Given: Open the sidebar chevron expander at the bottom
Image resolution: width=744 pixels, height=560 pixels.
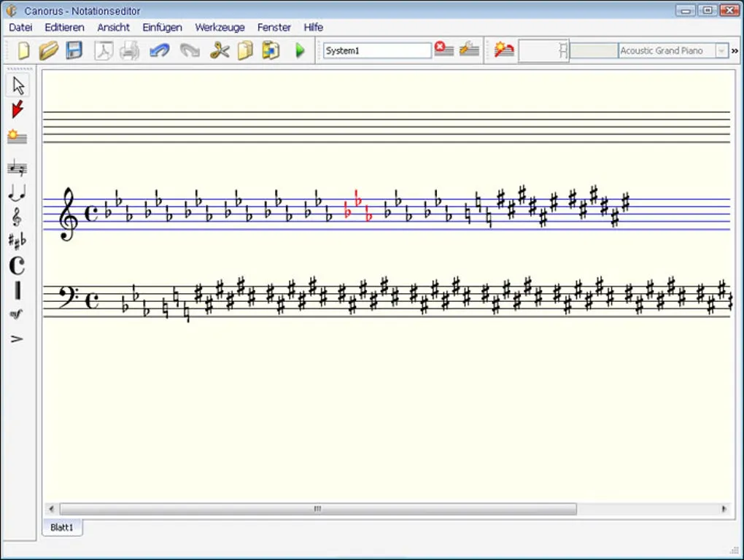Looking at the screenshot, I should click(x=18, y=338).
